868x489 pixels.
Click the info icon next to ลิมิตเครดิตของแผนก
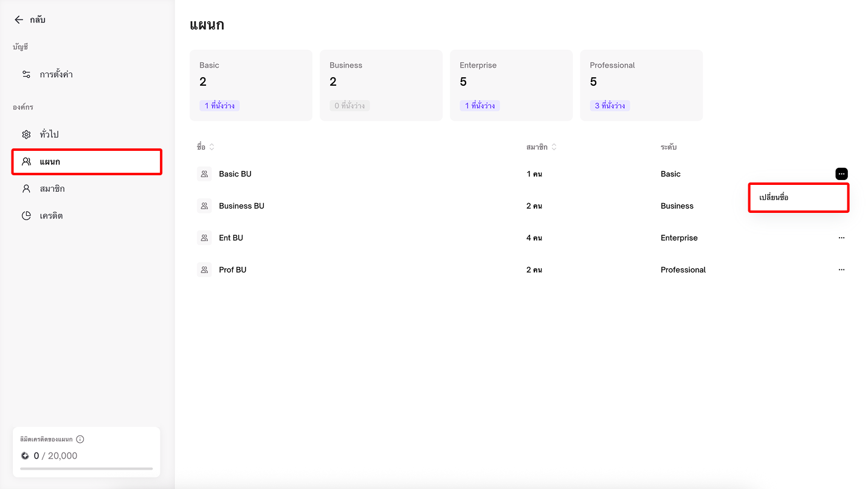point(80,439)
